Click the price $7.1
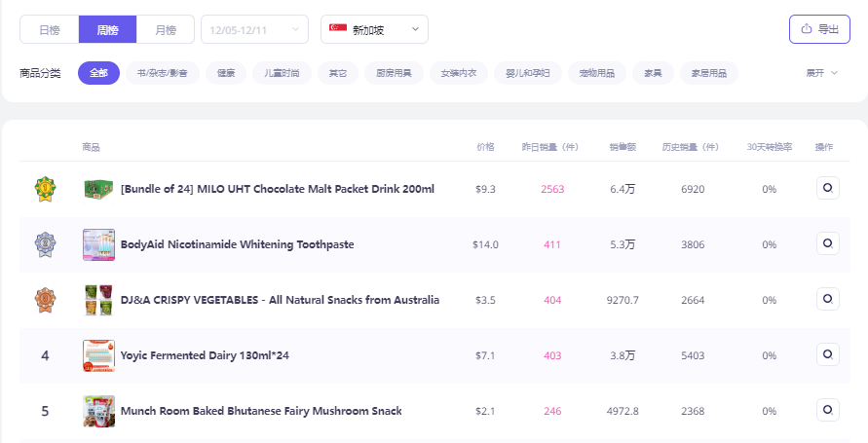868x443 pixels. point(485,355)
